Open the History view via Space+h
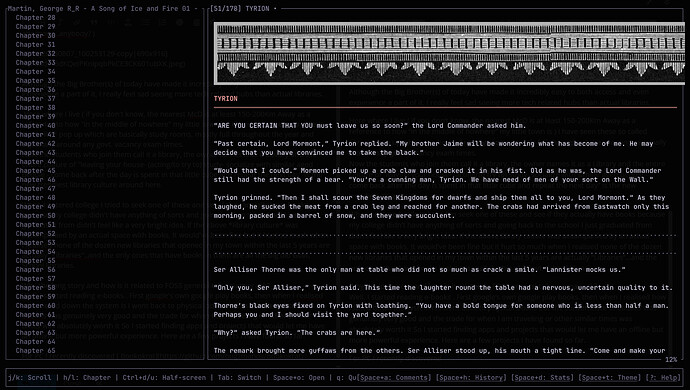690x390 pixels. [x=471, y=378]
